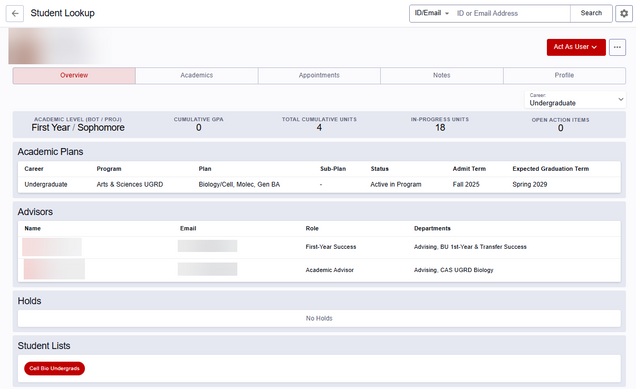Click the Role column header in Advisors
The width and height of the screenshot is (636, 389).
(x=312, y=228)
